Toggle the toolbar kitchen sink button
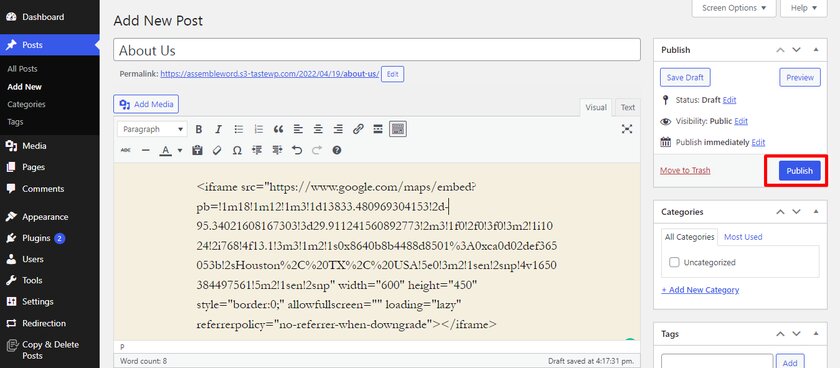The width and height of the screenshot is (840, 368). [x=398, y=129]
